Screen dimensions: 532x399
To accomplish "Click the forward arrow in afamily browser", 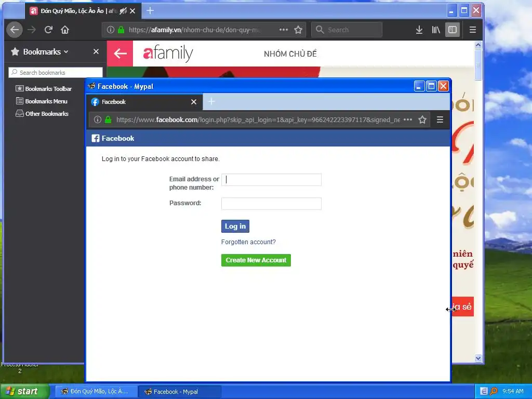I will (32, 30).
